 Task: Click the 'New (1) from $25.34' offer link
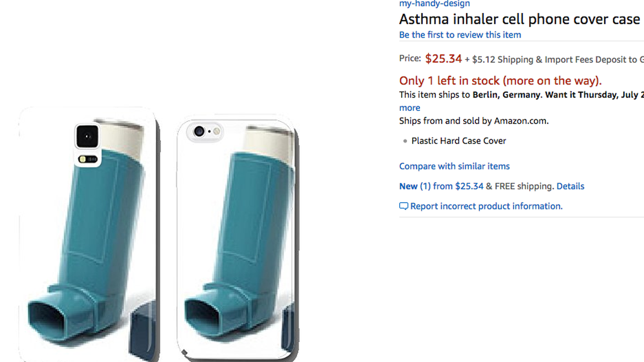tap(441, 186)
